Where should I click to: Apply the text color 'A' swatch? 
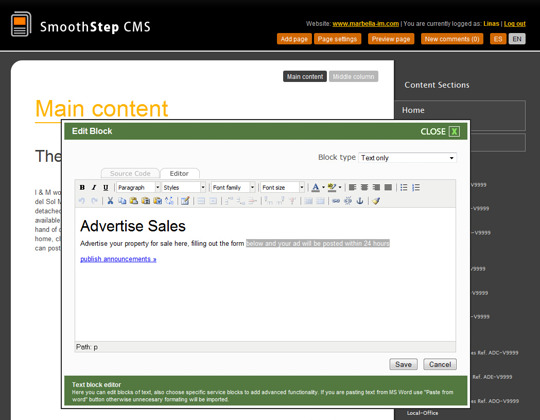point(315,187)
